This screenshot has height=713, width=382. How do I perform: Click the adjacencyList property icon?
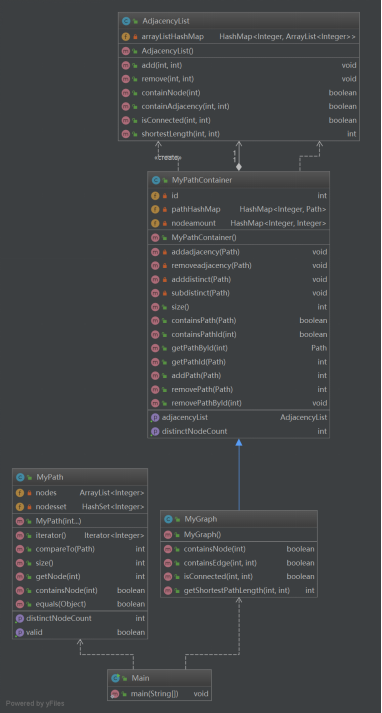click(x=155, y=417)
